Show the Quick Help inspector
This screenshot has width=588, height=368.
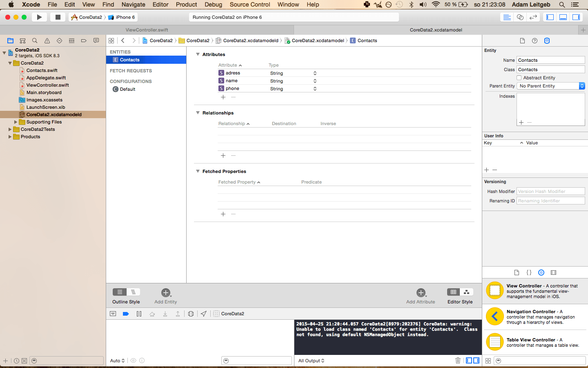point(535,40)
